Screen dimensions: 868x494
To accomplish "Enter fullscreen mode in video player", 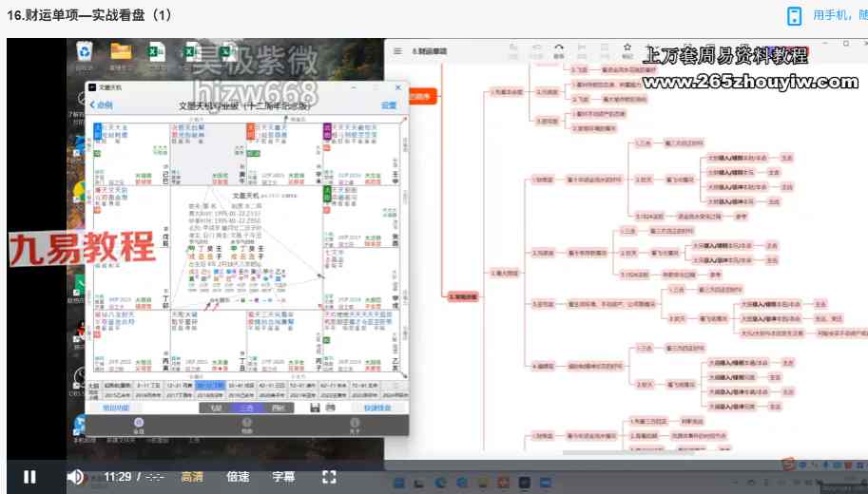I will pos(329,477).
